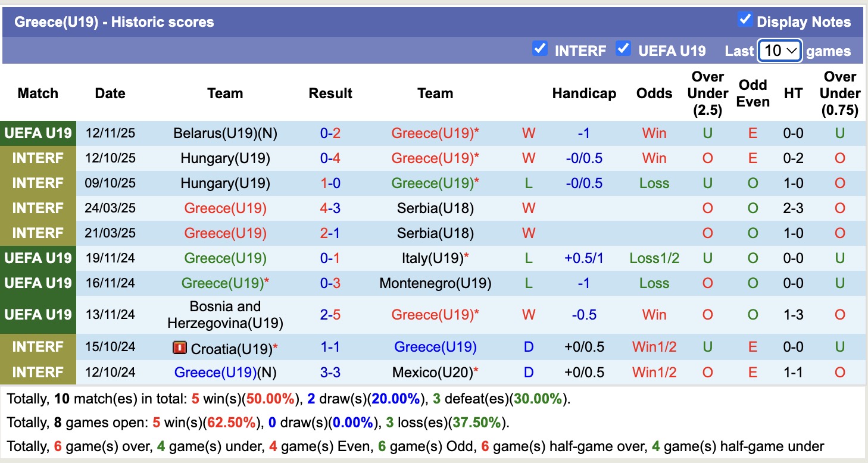Viewport: 868px width, 463px height.
Task: Click the red card icon beside Croatia(U19)
Action: 179,348
